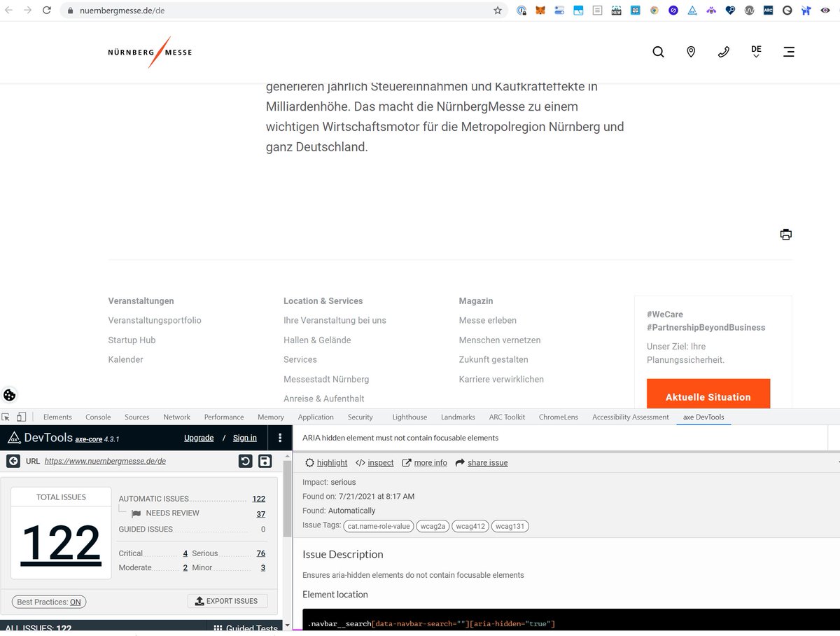The width and height of the screenshot is (840, 636).
Task: Click the axe re-run scan icon
Action: tap(245, 461)
